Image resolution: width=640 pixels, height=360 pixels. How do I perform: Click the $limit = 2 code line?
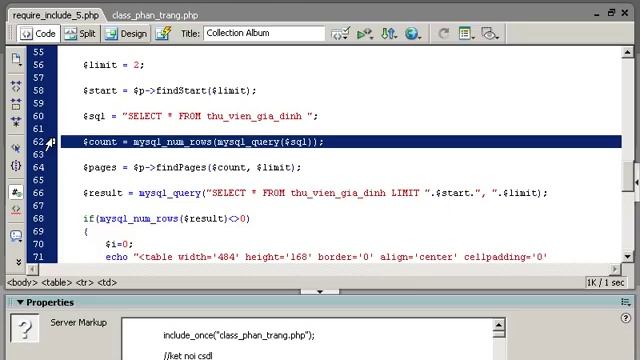tap(113, 65)
